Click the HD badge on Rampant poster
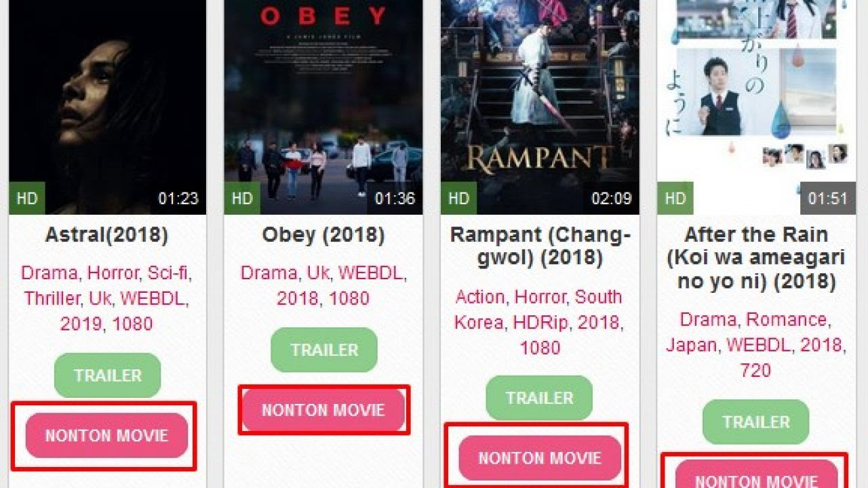868x488 pixels. tap(458, 199)
